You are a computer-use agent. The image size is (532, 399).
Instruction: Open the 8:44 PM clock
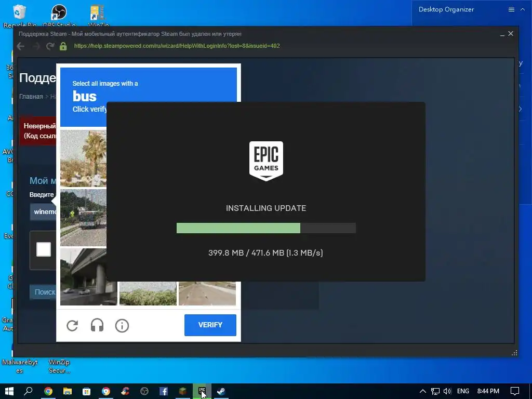click(488, 391)
